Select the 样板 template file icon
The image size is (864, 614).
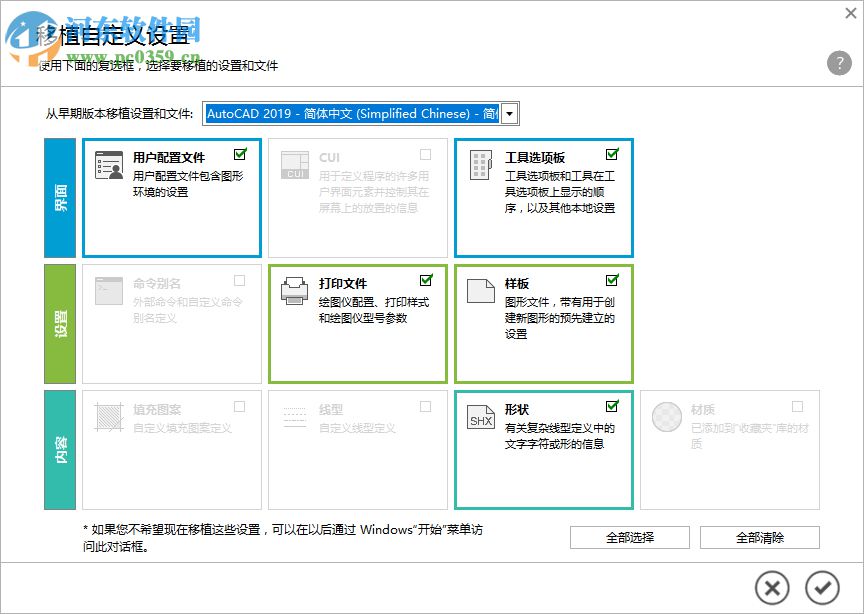(x=479, y=289)
